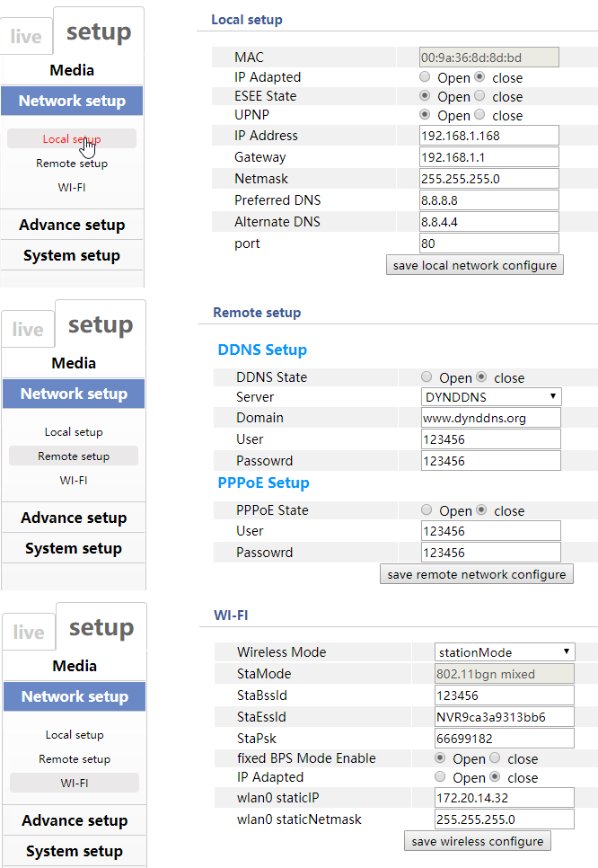Select Open for PPPoE State
This screenshot has height=868, width=598.
(x=427, y=510)
